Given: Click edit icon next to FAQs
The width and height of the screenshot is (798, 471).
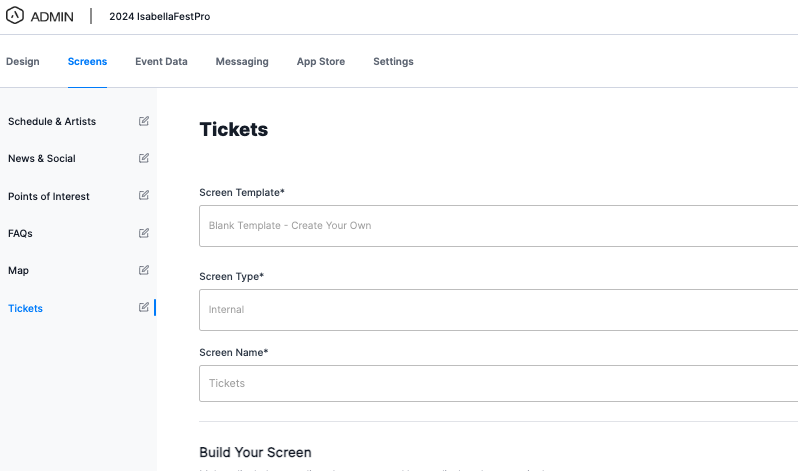Looking at the screenshot, I should pos(144,233).
